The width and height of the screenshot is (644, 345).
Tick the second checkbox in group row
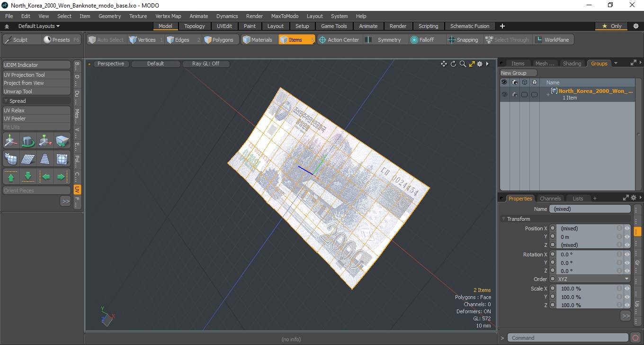coord(534,94)
